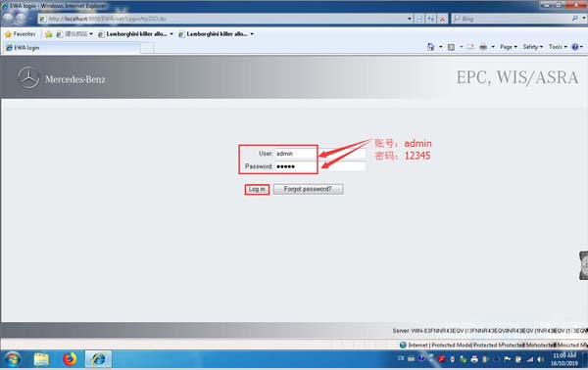588x370 pixels.
Task: Refresh the page from the address bar
Action: (430, 19)
